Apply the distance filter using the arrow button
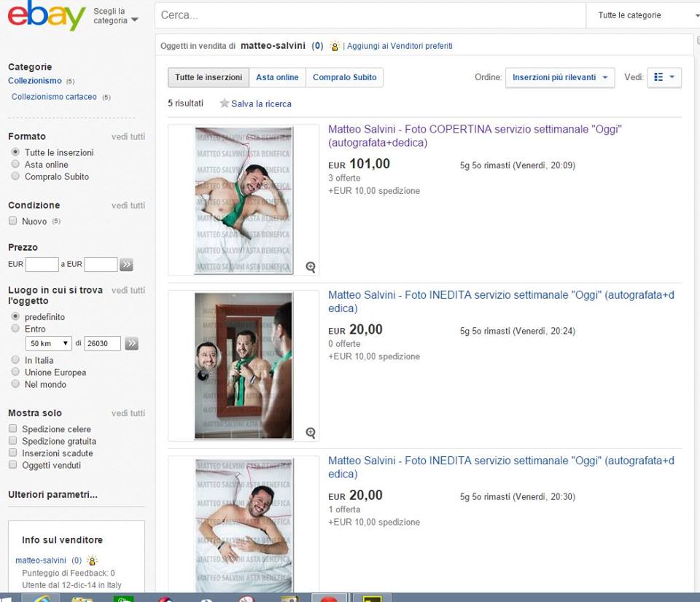Screen dimensions: 700x602 pos(131,343)
